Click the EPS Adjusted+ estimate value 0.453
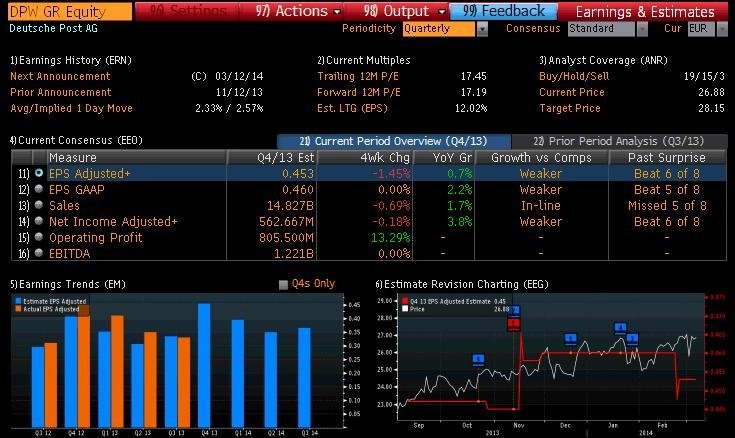 [x=298, y=174]
